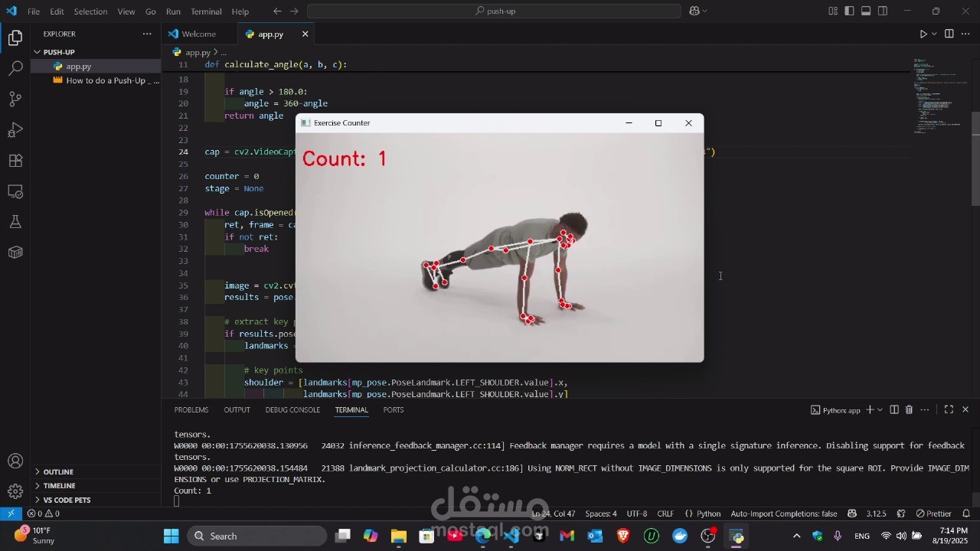Viewport: 980px width, 551px height.
Task: Open the editor More Actions ellipsis
Action: 965,34
